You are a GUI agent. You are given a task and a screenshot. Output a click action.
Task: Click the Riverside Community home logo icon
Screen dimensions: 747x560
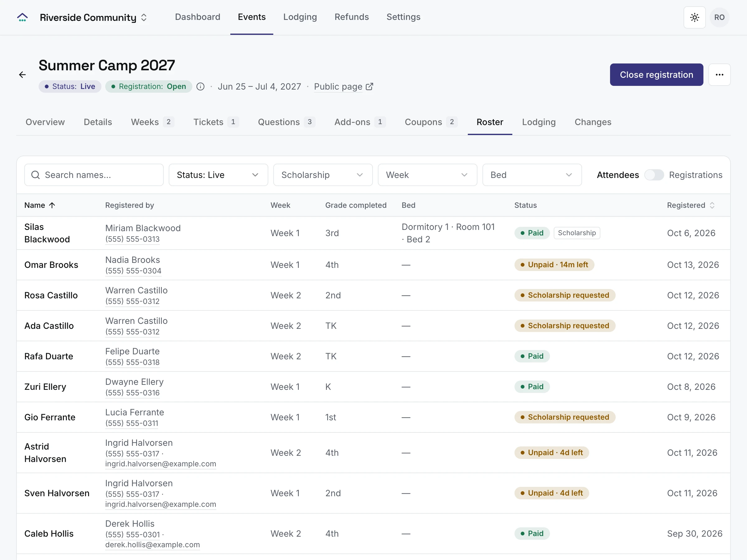[22, 17]
